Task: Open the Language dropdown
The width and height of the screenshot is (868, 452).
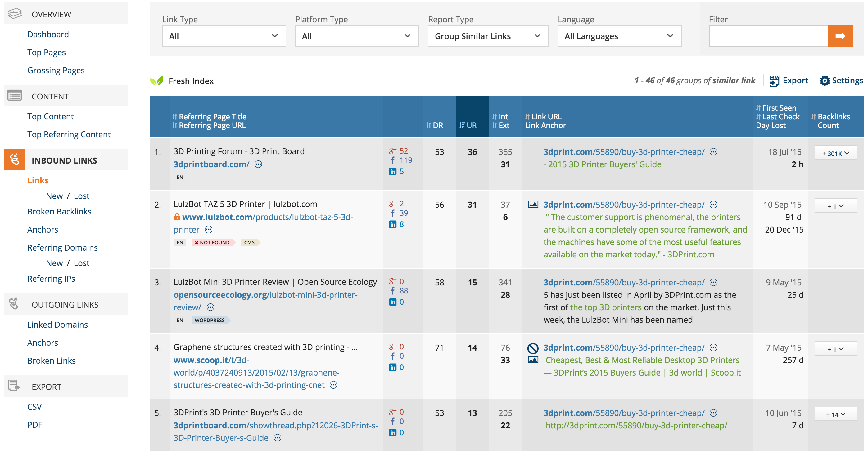Action: tap(619, 36)
